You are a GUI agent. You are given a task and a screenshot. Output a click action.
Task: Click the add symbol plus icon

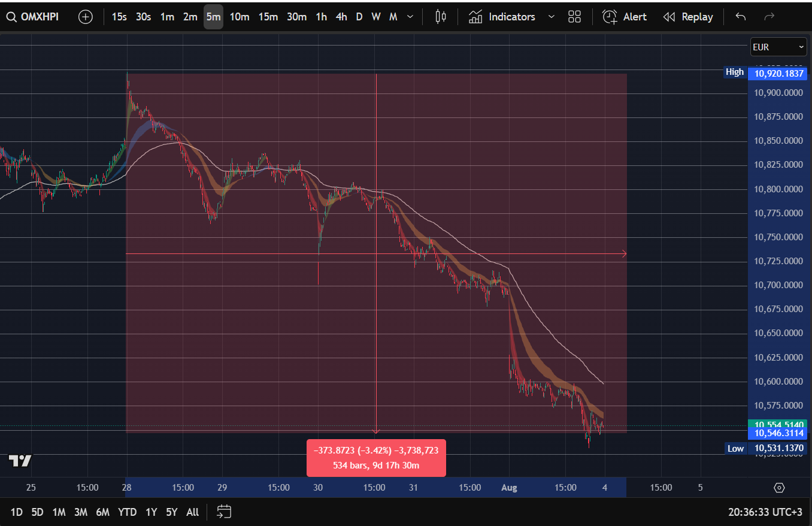86,17
